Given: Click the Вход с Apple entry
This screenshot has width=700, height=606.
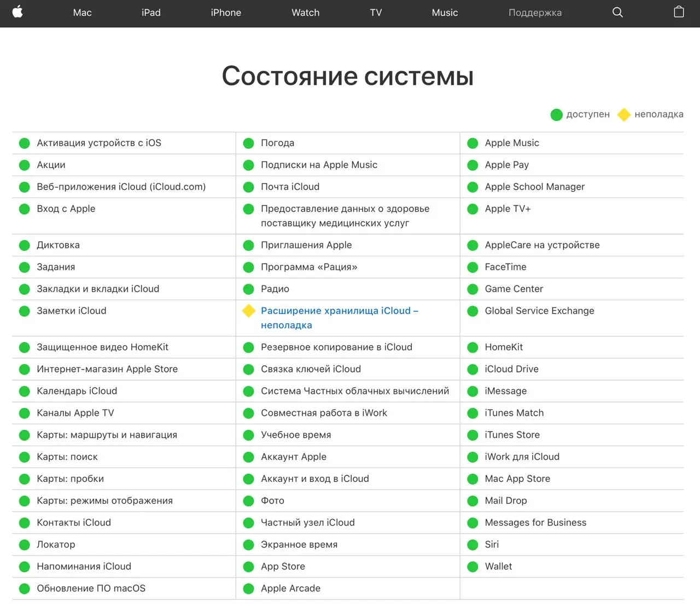Looking at the screenshot, I should (x=66, y=208).
